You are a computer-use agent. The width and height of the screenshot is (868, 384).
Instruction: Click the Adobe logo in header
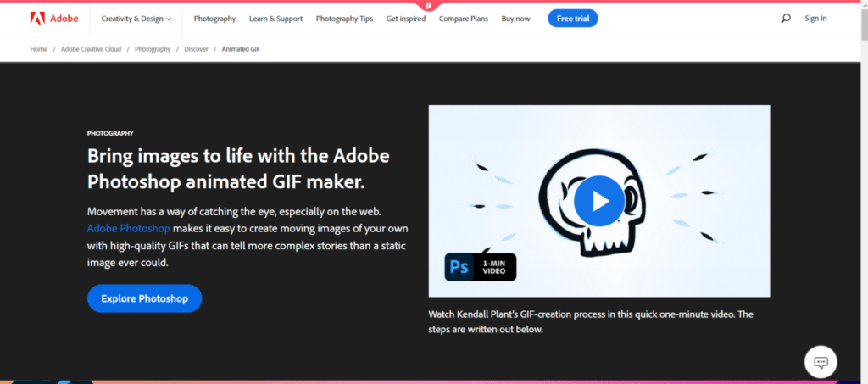[x=53, y=18]
